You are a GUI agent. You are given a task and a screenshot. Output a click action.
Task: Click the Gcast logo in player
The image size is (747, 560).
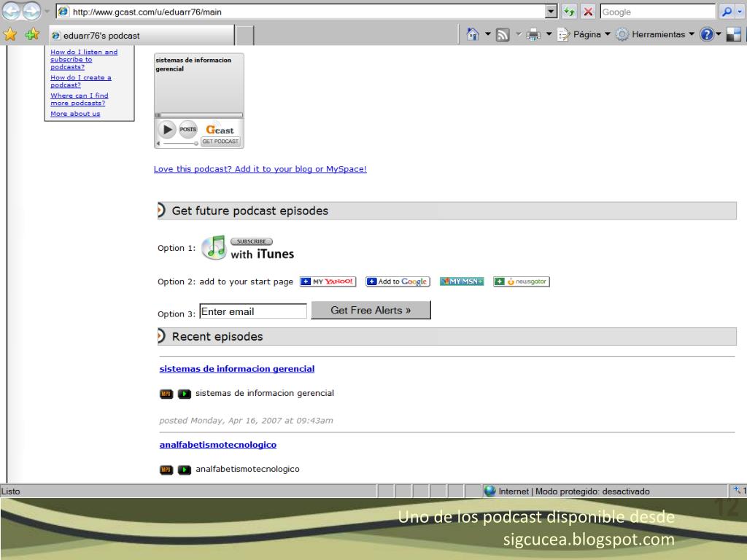tap(220, 129)
